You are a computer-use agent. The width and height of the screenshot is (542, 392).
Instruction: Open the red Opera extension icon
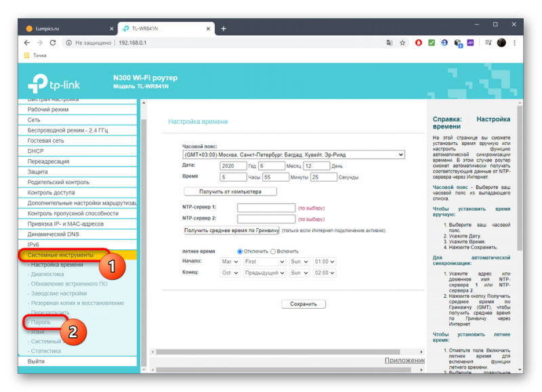coord(419,43)
